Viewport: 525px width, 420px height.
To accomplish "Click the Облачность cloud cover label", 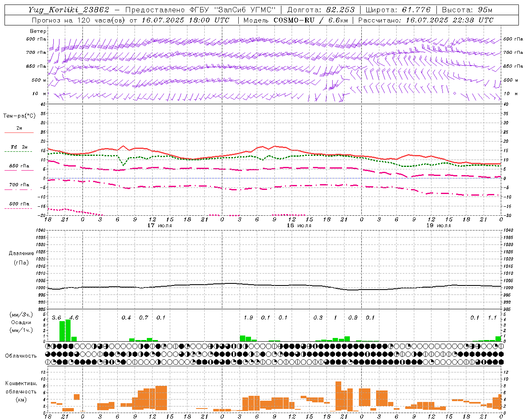I will [x=21, y=356].
